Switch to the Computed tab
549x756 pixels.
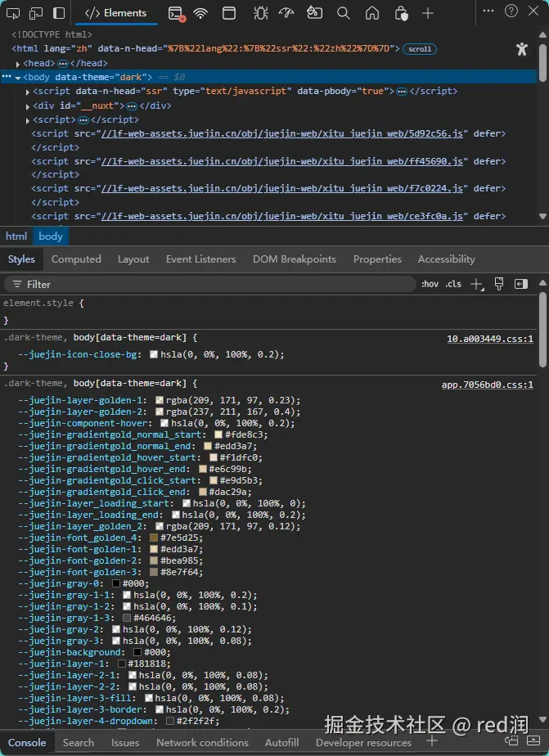click(76, 259)
